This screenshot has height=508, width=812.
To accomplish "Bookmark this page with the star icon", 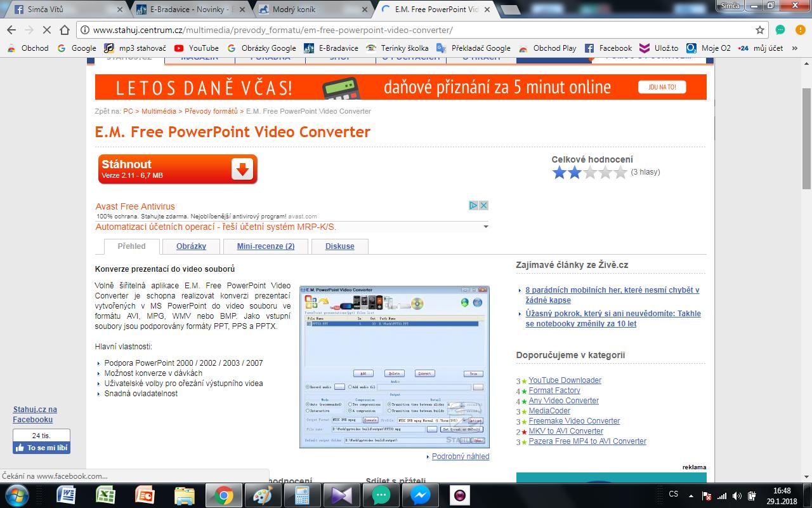I will tap(760, 30).
